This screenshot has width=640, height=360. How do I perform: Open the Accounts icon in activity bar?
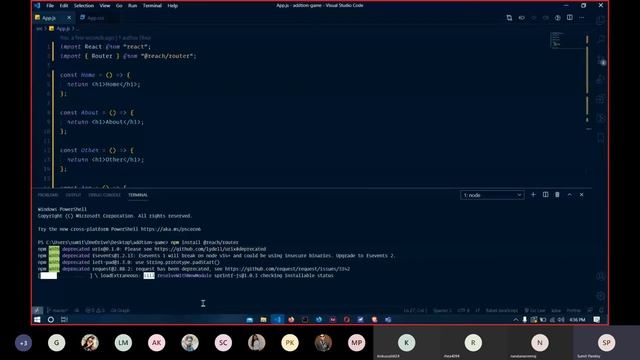click(x=600, y=276)
